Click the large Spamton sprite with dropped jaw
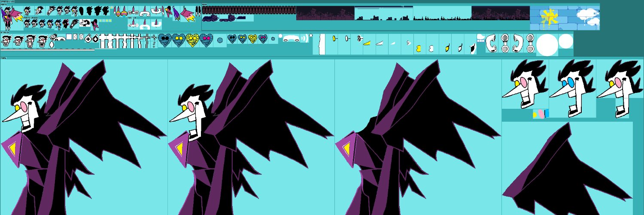 pos(251,138)
